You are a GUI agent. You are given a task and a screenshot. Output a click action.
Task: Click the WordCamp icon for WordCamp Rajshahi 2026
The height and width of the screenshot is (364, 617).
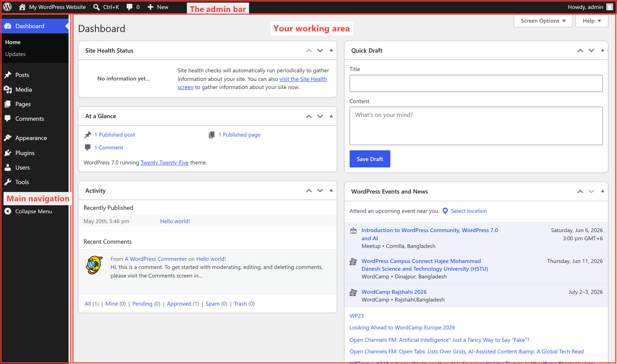(353, 292)
